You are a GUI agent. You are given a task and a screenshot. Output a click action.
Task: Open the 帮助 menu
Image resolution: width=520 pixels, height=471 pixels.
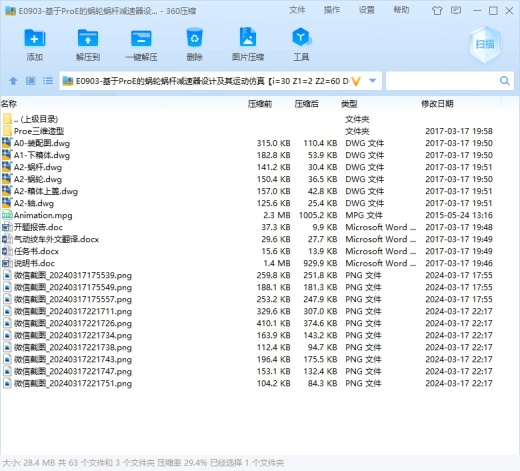[x=401, y=10]
